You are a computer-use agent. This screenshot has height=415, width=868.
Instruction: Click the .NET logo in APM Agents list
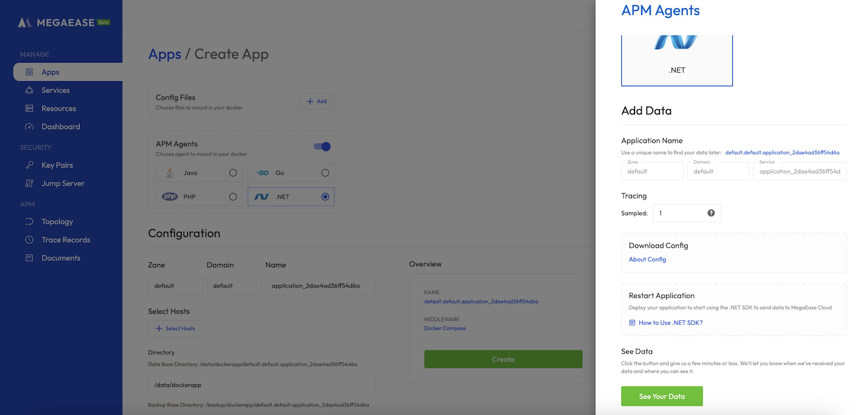(262, 197)
